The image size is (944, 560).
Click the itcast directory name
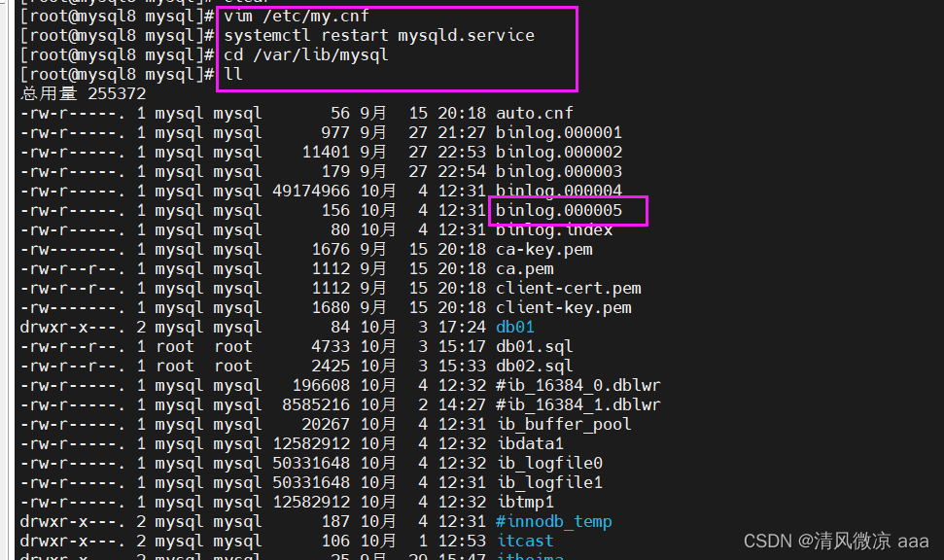pyautogui.click(x=524, y=541)
